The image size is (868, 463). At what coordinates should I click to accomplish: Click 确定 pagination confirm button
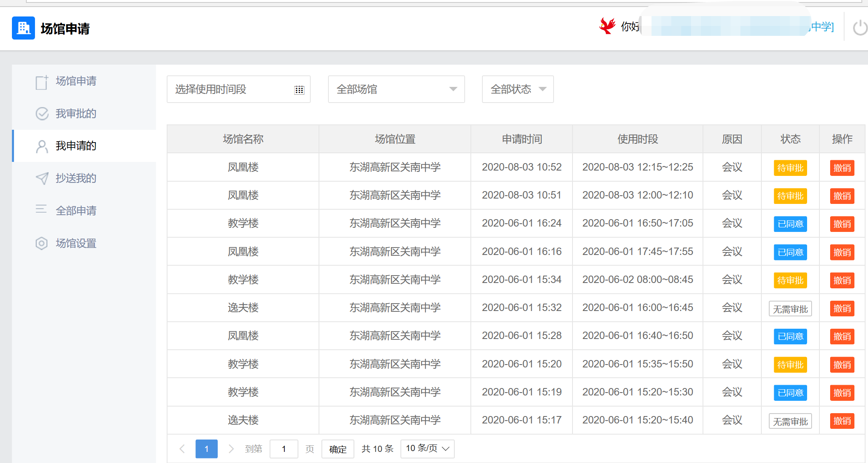tap(337, 449)
